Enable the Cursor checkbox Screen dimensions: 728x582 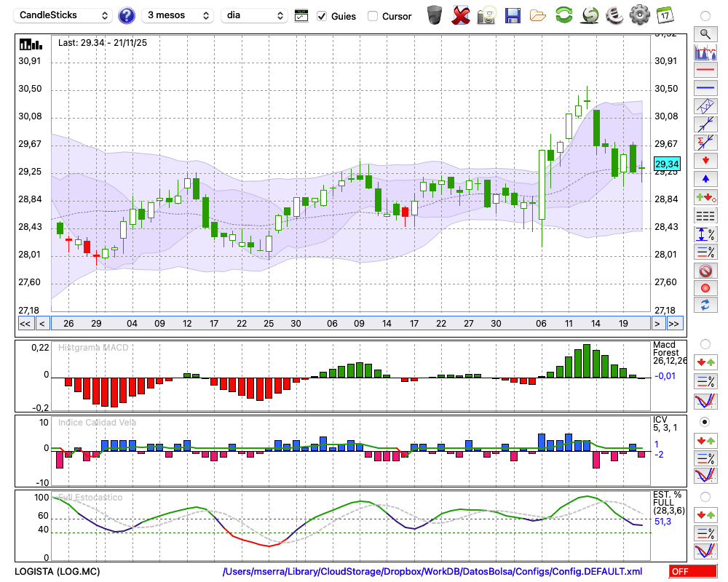373,16
